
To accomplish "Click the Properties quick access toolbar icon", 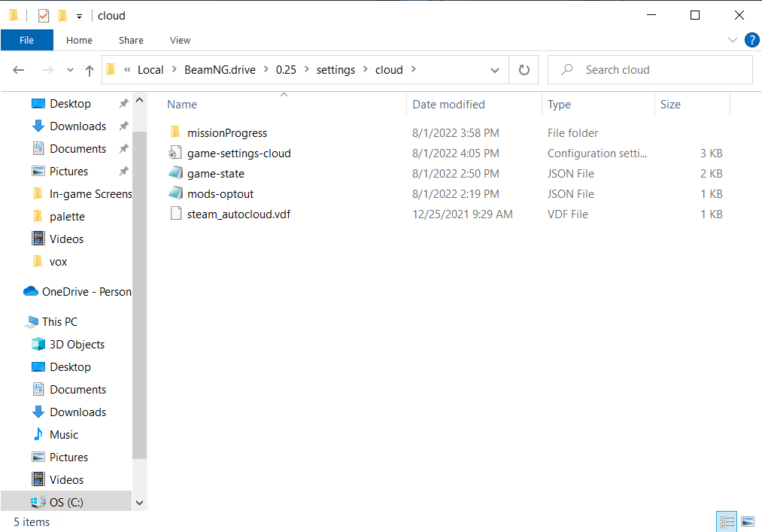I will (44, 16).
